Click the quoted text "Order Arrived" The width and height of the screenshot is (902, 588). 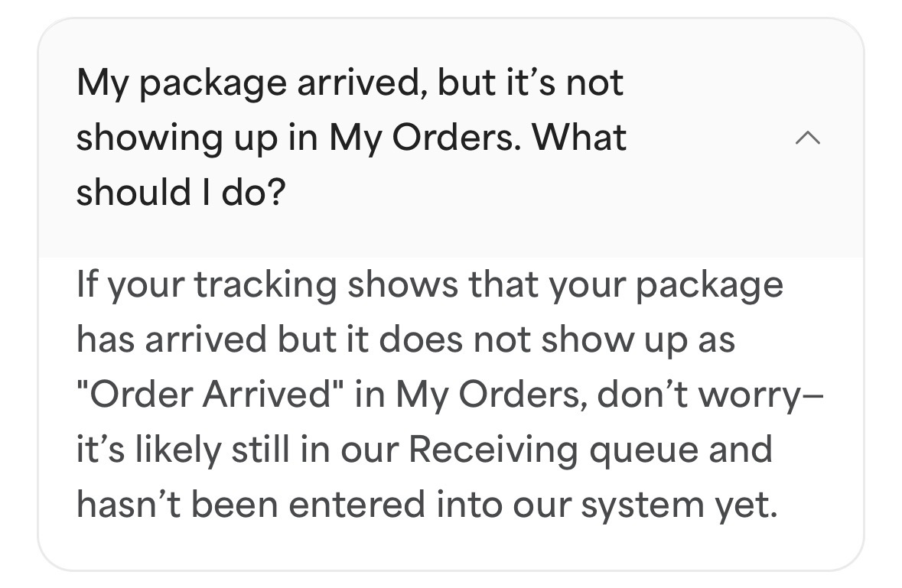tap(204, 395)
